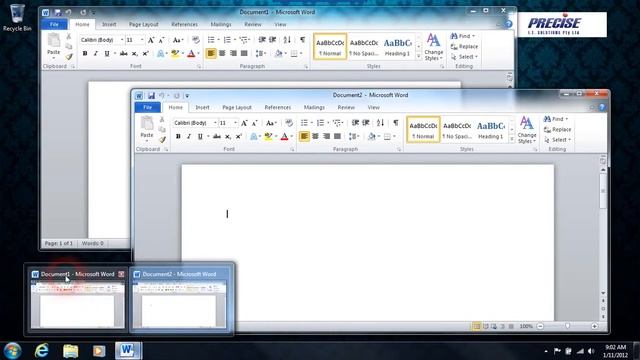Apply No Spacing style in Document2
Viewport: 640px width, 360px height.
[x=457, y=130]
